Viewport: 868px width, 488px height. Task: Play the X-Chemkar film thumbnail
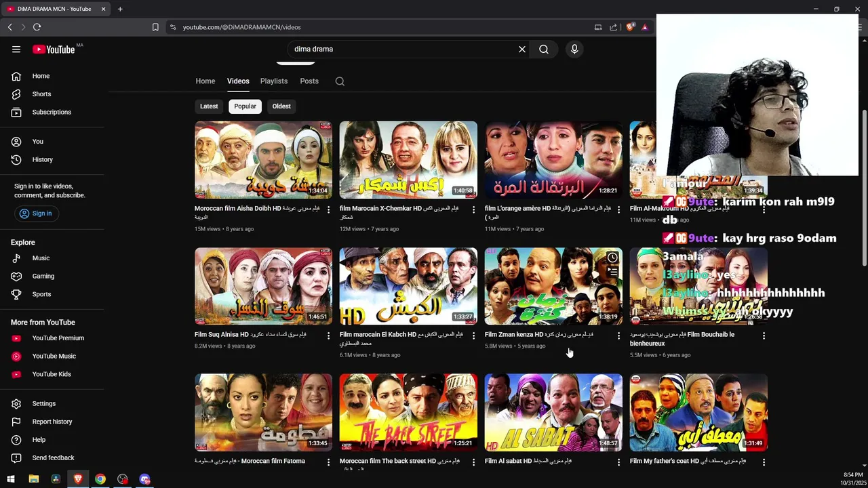click(408, 160)
